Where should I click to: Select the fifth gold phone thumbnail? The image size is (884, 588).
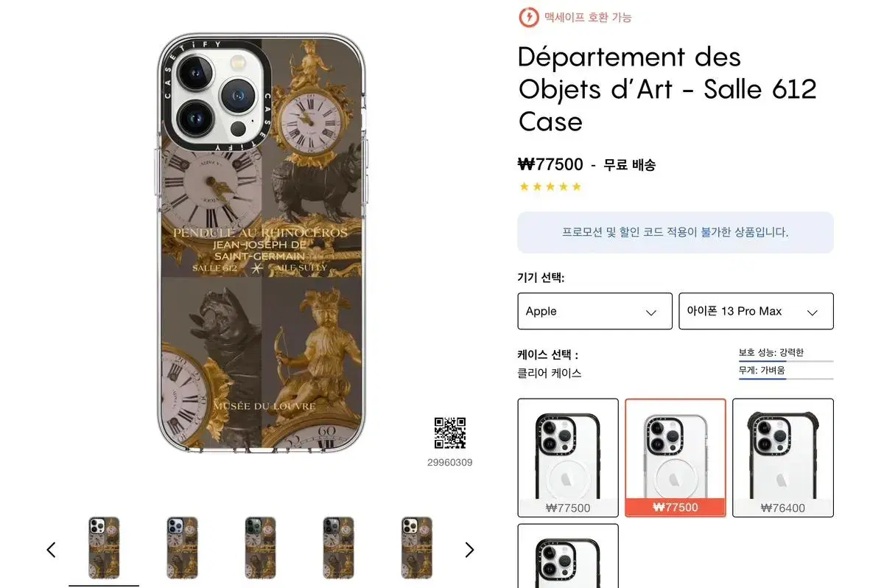[416, 547]
